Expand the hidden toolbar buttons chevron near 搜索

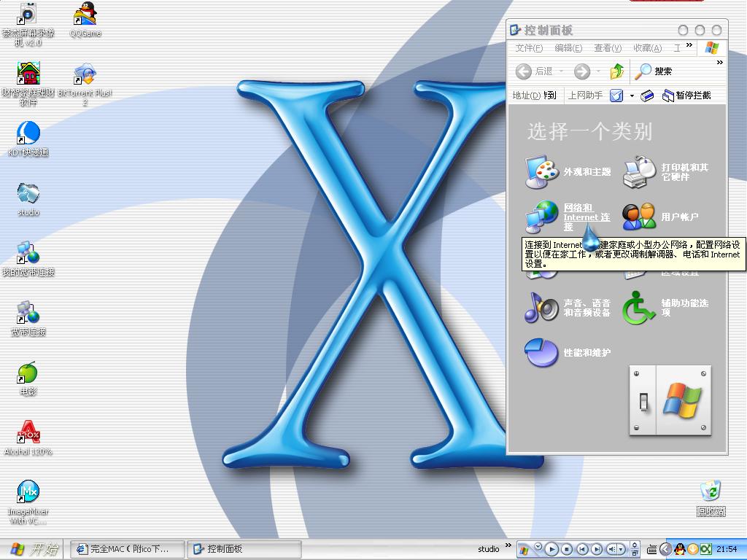pyautogui.click(x=720, y=63)
